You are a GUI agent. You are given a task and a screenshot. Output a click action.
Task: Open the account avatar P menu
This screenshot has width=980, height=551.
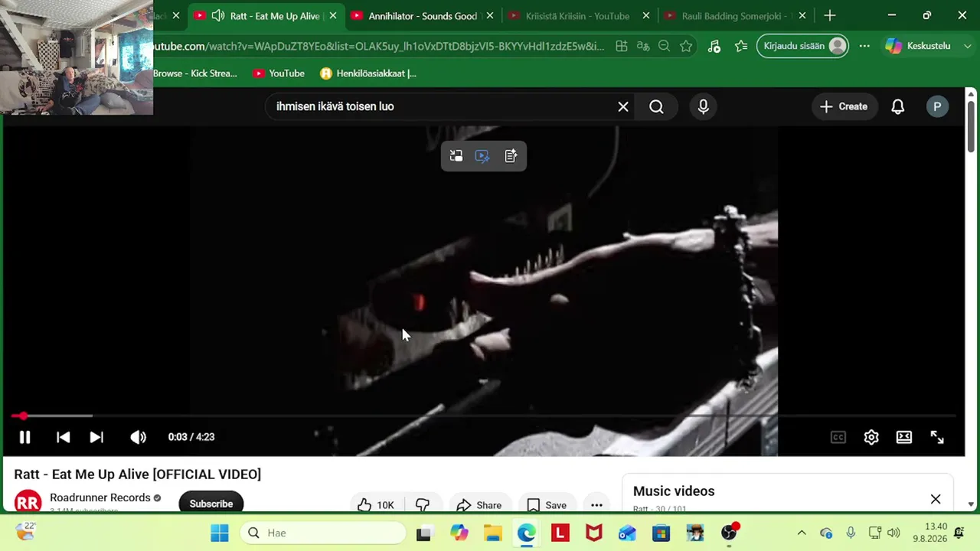pyautogui.click(x=937, y=106)
